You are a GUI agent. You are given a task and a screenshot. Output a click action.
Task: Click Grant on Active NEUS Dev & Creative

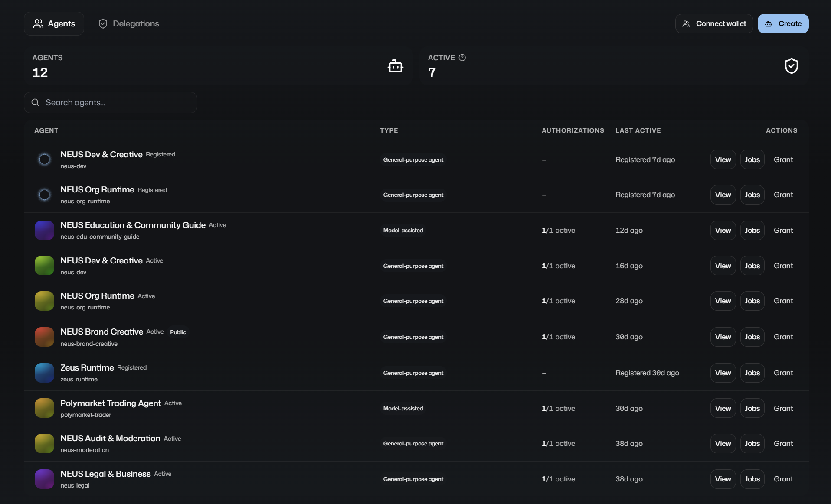pos(783,266)
